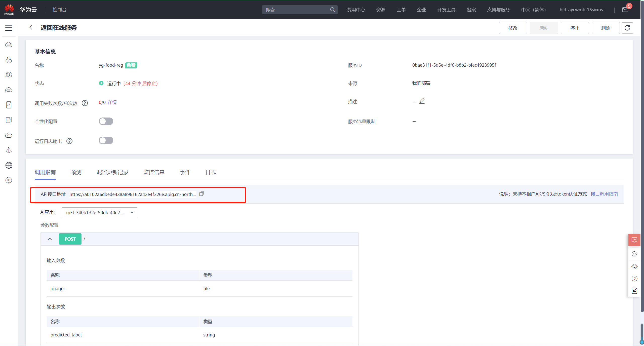Click the 停止 button
Viewport: 644px width, 346px height.
575,28
